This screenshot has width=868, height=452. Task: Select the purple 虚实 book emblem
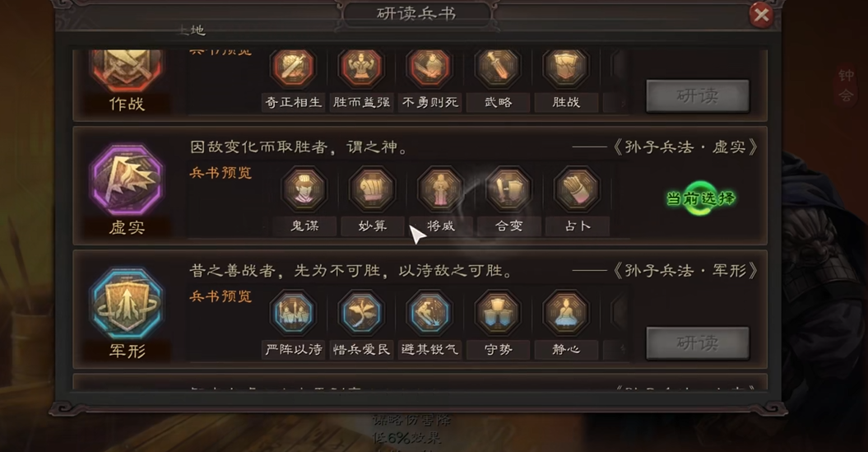point(128,180)
